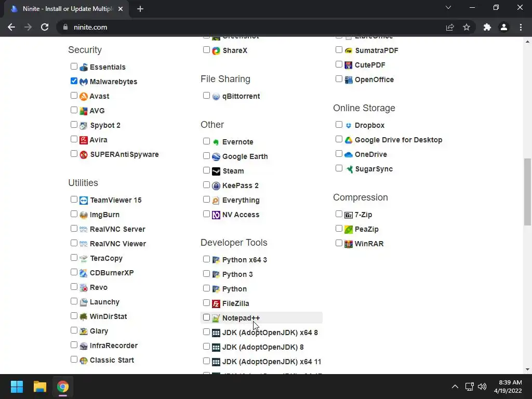Open Chrome extensions puzzle icon

[487, 27]
